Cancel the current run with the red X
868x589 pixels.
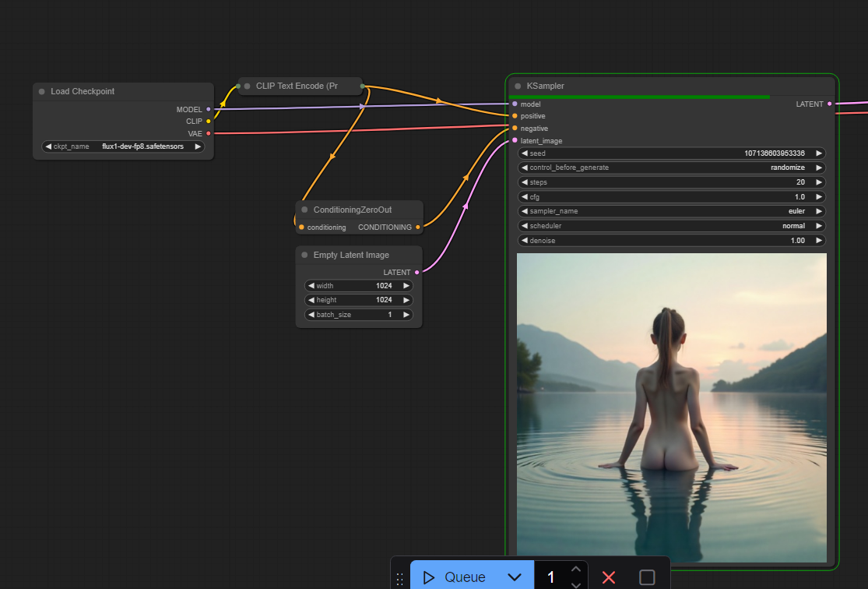tap(608, 577)
